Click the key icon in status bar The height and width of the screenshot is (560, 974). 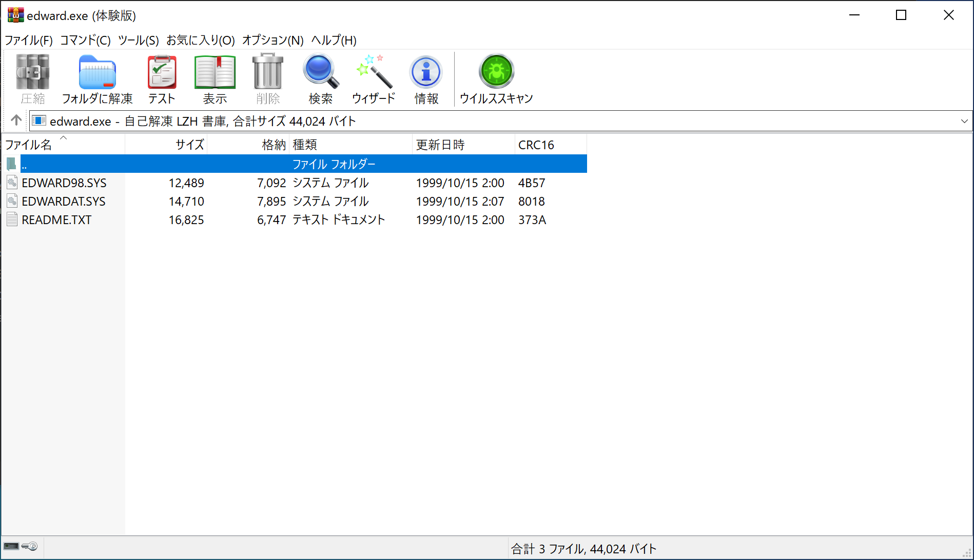coord(30,547)
